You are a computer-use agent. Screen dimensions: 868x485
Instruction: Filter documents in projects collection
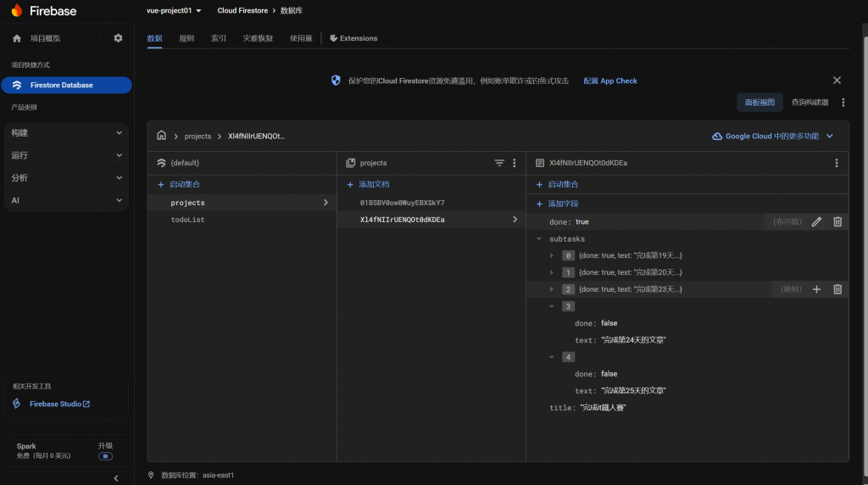[498, 163]
